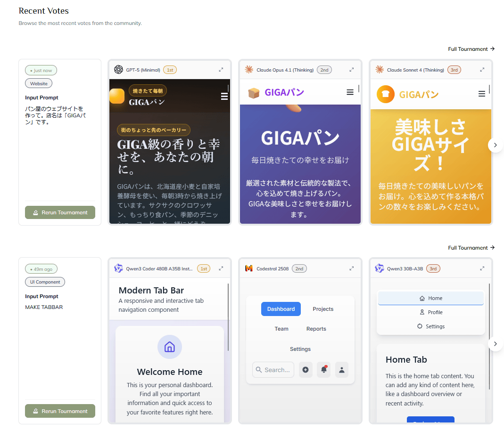Screen dimensions: 504x430
Task: Expand the Qwen3 30B-A3B preview card
Action: [482, 268]
